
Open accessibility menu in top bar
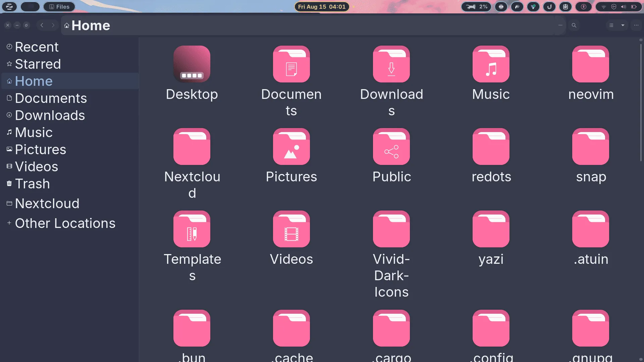[x=584, y=7]
